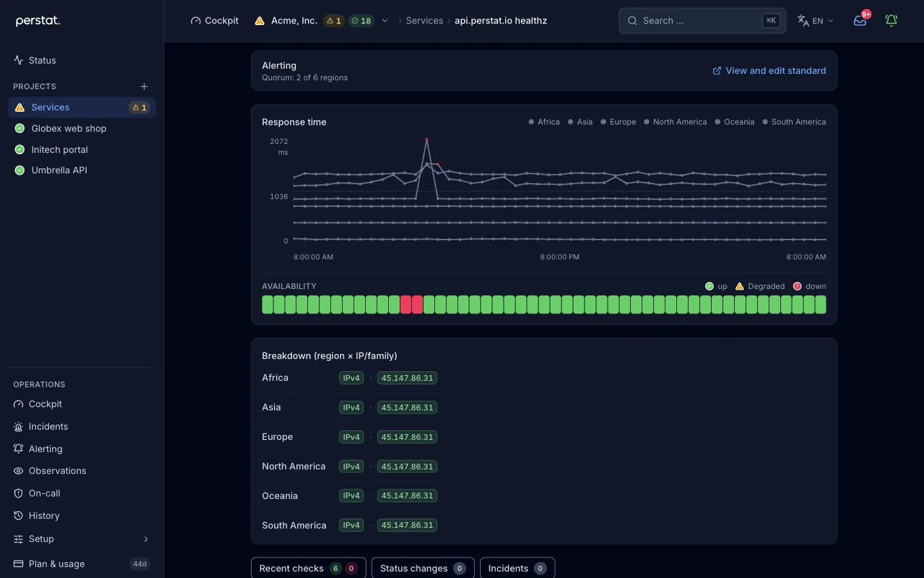Viewport: 924px width, 578px height.
Task: Click the Degraded legend icon
Action: pos(739,286)
